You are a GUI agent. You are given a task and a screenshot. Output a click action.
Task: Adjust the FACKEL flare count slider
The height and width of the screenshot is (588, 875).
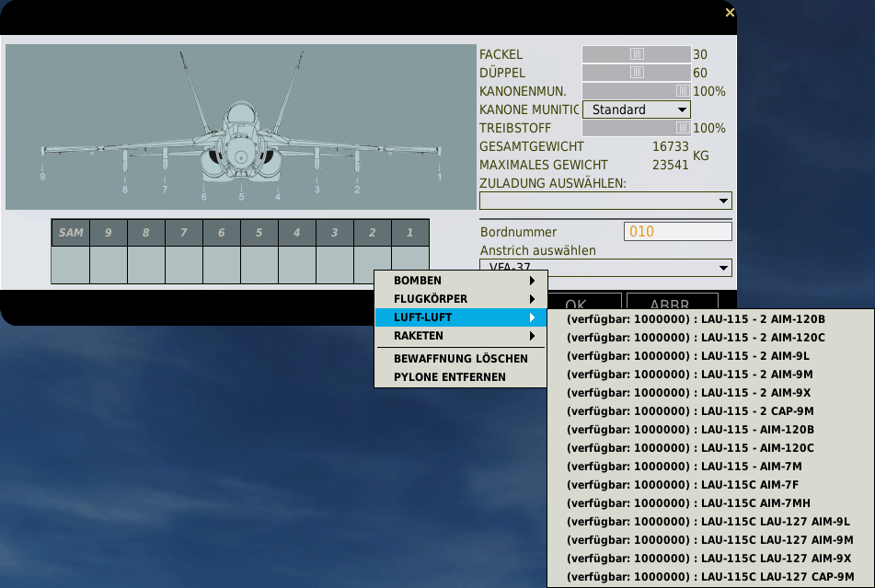pos(637,54)
